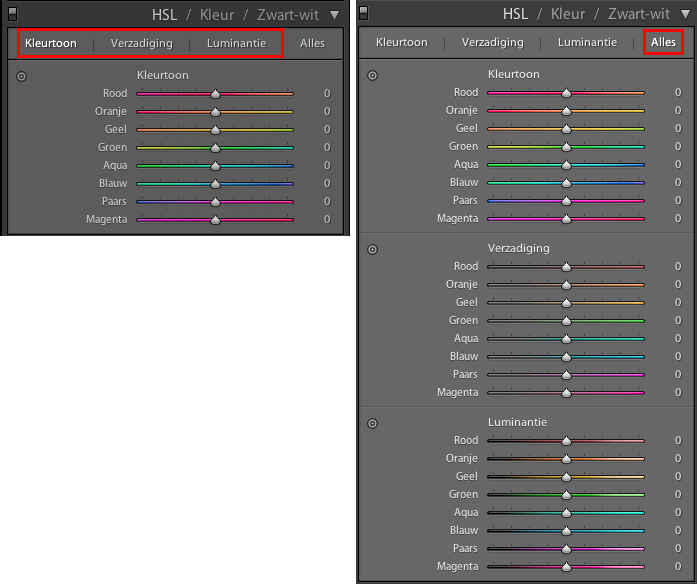Switch right panel to Zwart-wit mode
The image size is (697, 584).
pos(639,14)
